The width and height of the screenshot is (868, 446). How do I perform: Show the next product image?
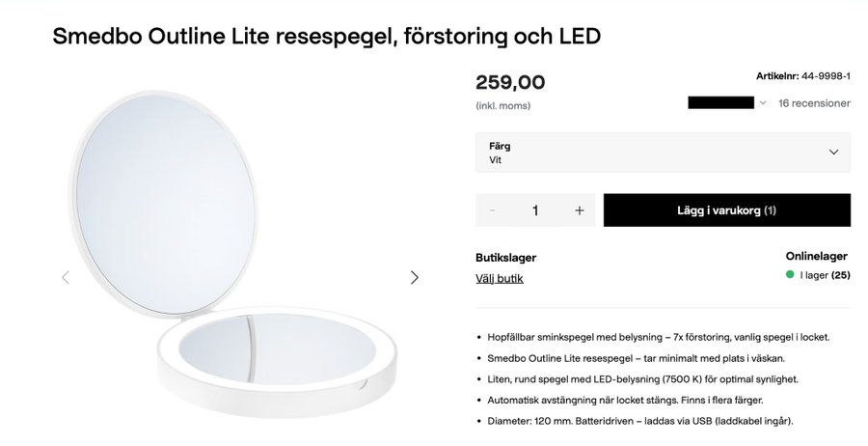[415, 278]
